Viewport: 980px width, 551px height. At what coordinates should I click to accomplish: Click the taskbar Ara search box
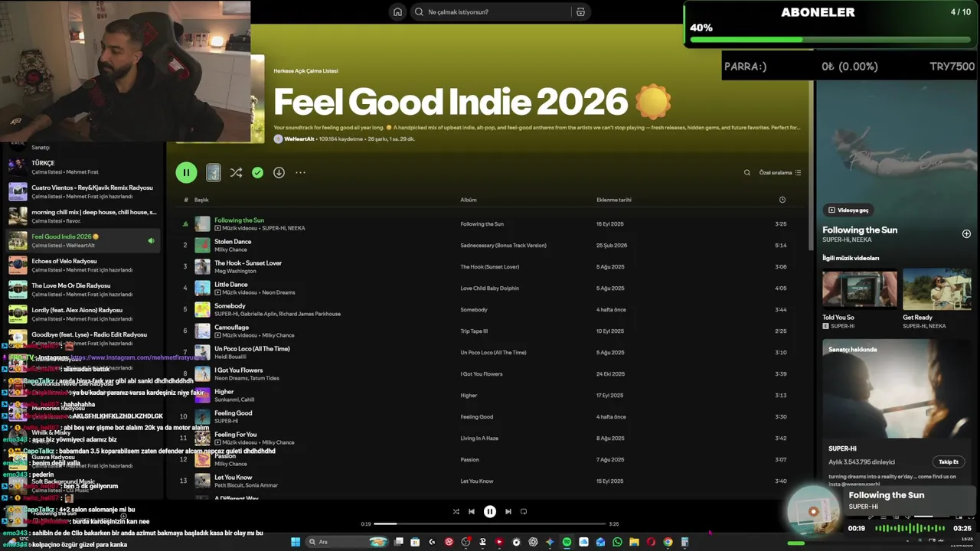[x=347, y=542]
